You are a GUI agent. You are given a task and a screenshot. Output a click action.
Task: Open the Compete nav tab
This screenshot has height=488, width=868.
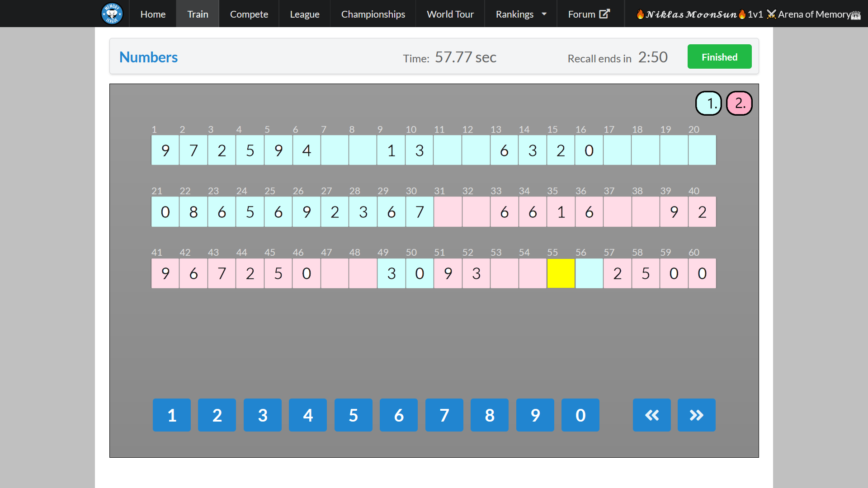click(249, 14)
